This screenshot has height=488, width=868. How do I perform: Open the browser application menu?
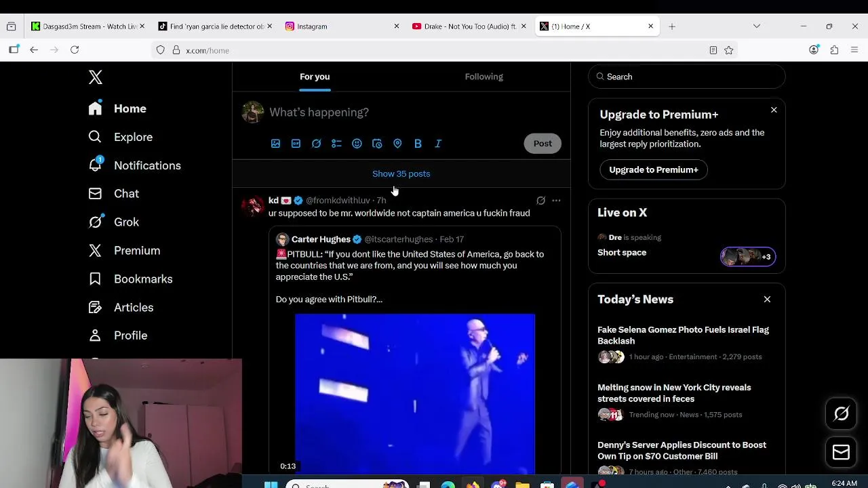click(854, 50)
